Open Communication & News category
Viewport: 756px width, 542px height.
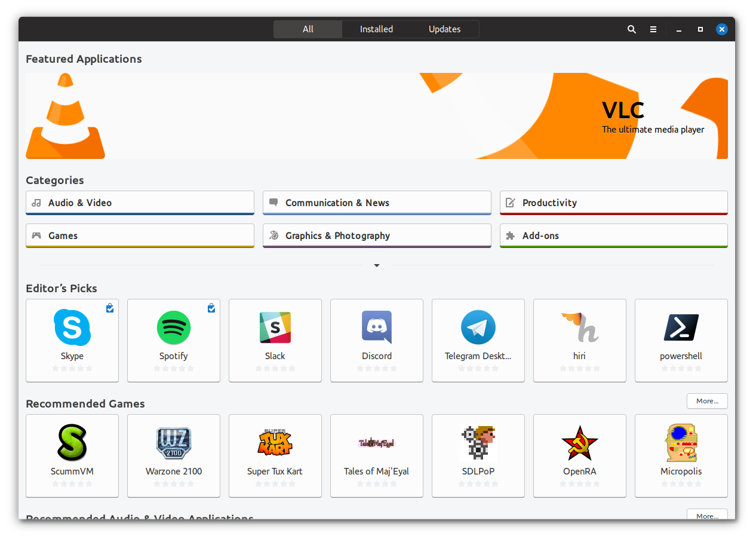click(377, 203)
